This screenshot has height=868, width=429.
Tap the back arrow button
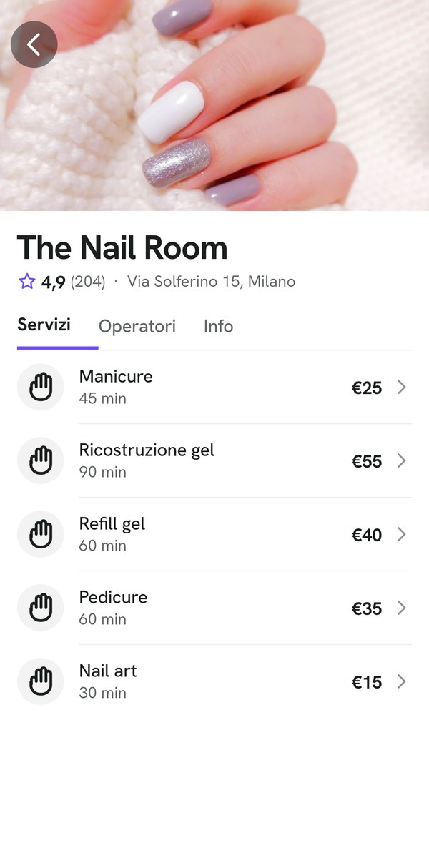[34, 44]
